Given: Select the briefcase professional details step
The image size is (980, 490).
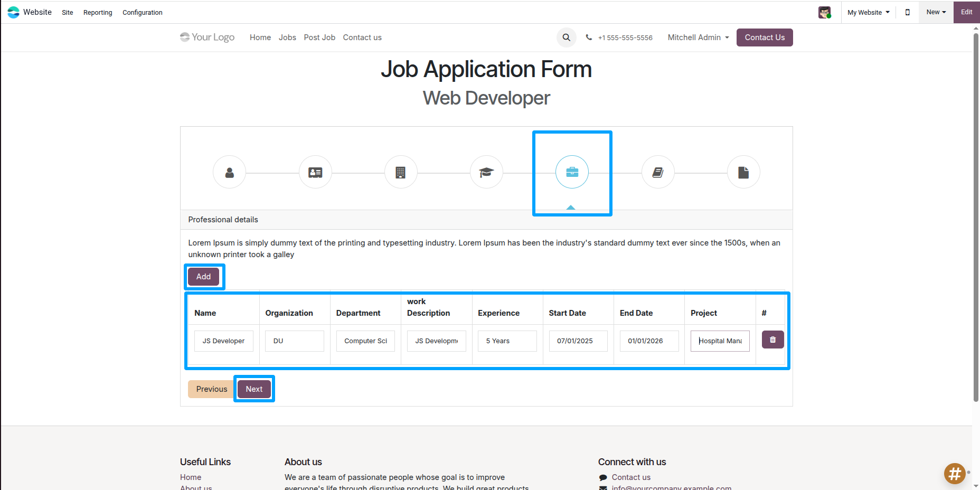Looking at the screenshot, I should [x=572, y=172].
